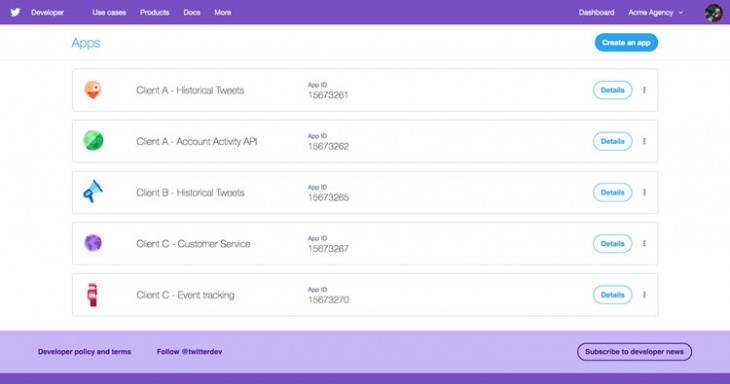
Task: Click the purple globe icon for Customer Service
Action: [x=93, y=243]
